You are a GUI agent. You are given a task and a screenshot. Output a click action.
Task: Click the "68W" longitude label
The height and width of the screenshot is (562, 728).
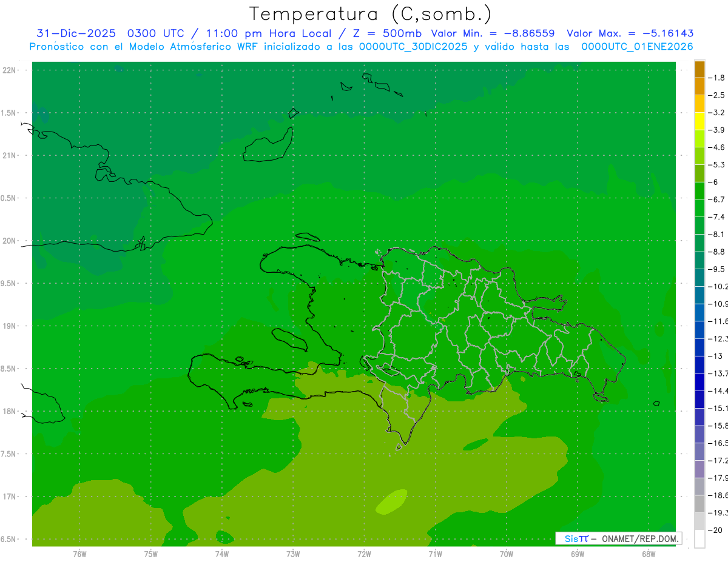649,554
